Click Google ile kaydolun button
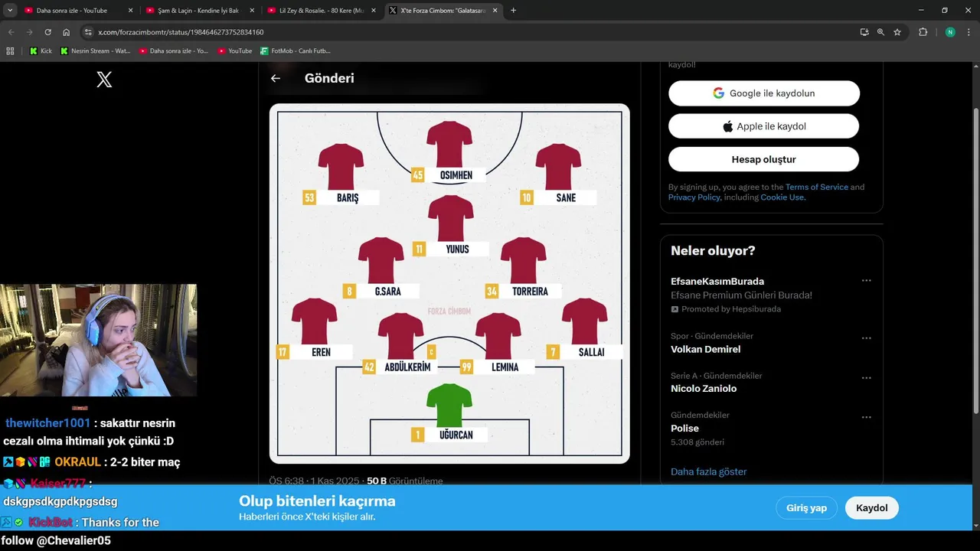The width and height of the screenshot is (980, 551). (764, 93)
